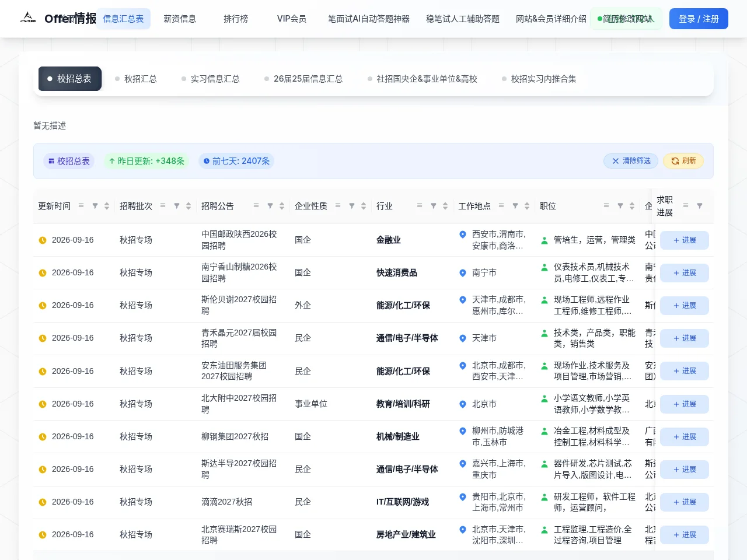Open 求职进展 column menu
This screenshot has height=560, width=747.
tap(686, 206)
